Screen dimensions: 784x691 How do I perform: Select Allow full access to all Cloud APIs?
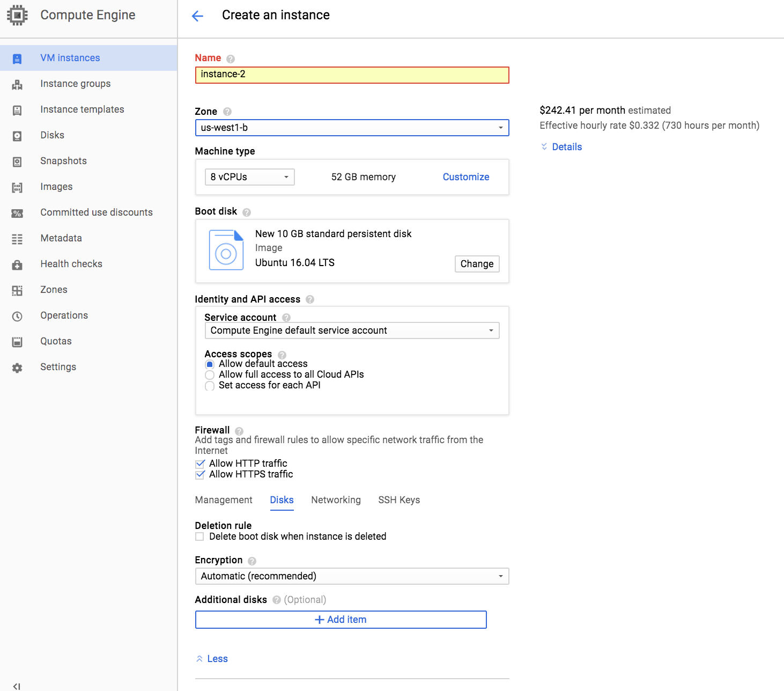(x=210, y=375)
